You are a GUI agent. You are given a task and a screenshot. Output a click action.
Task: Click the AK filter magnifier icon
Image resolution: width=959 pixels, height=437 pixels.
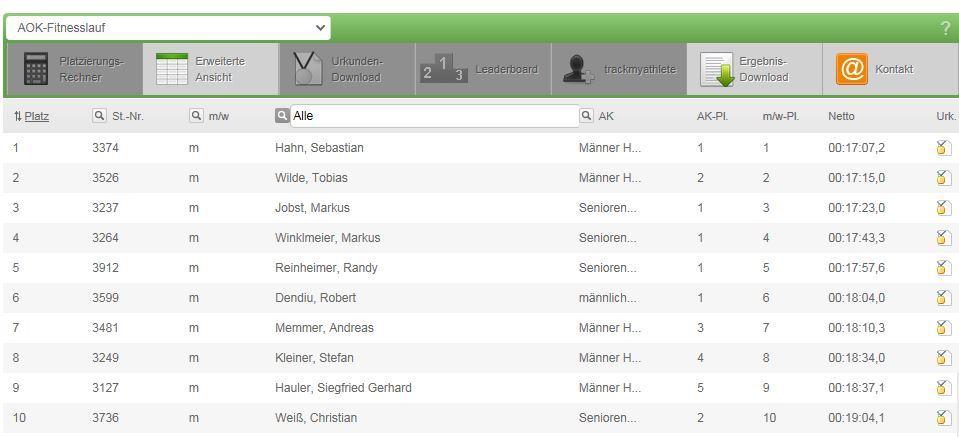click(x=586, y=116)
